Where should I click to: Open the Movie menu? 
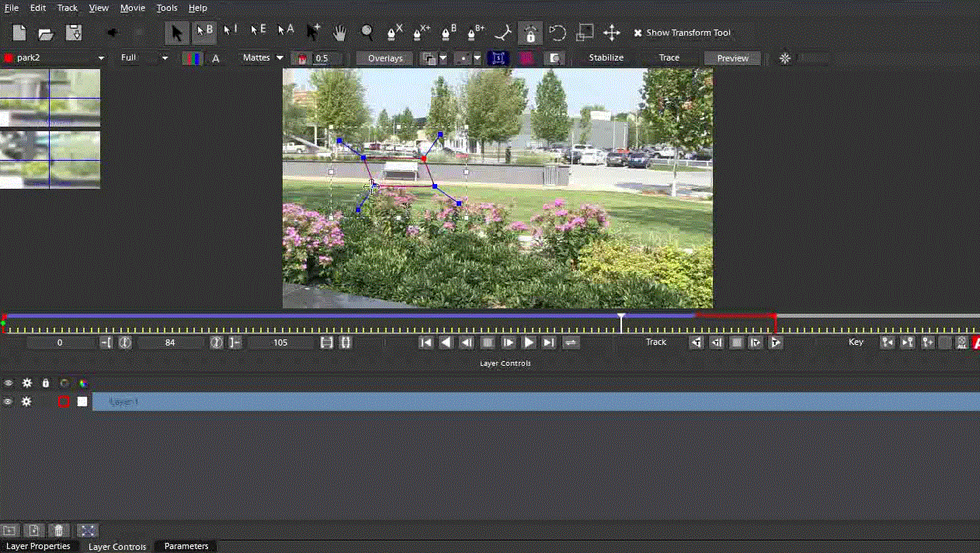click(133, 8)
